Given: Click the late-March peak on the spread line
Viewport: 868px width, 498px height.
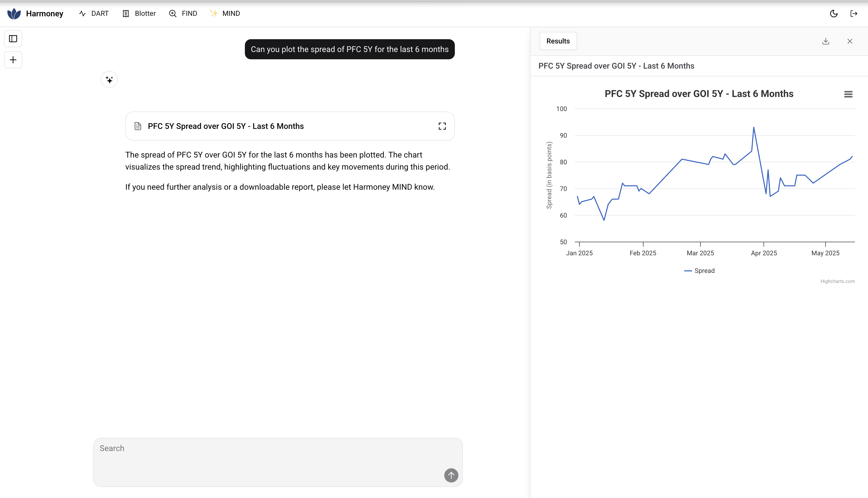Looking at the screenshot, I should click(x=753, y=128).
